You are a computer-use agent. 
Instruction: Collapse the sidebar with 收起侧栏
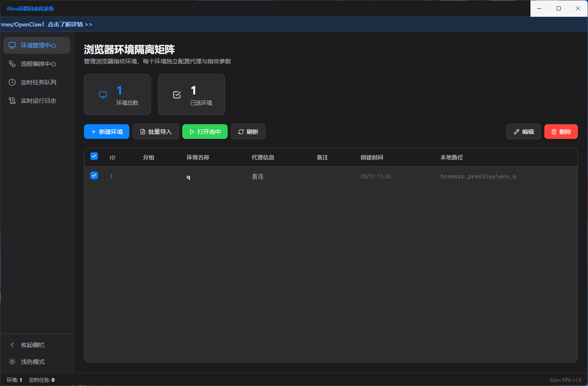[x=37, y=345]
